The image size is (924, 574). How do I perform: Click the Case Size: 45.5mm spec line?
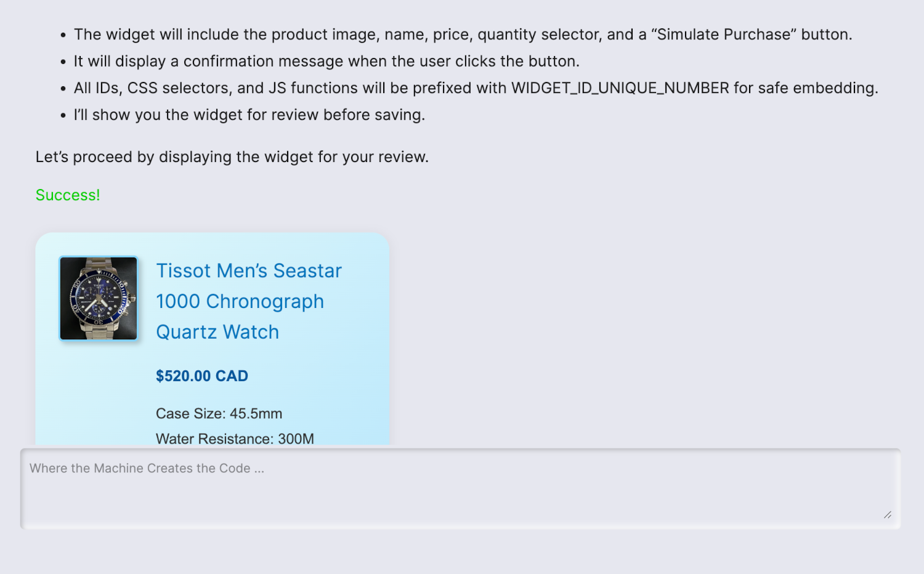point(219,414)
